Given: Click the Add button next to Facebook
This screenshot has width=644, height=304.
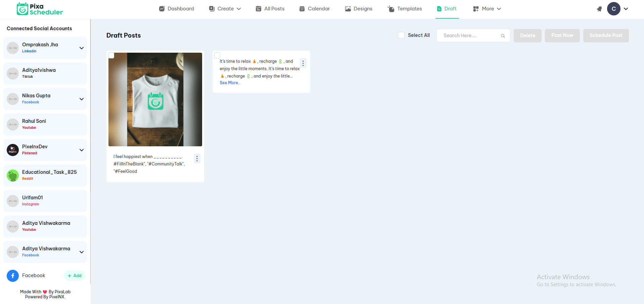Looking at the screenshot, I should pos(74,275).
